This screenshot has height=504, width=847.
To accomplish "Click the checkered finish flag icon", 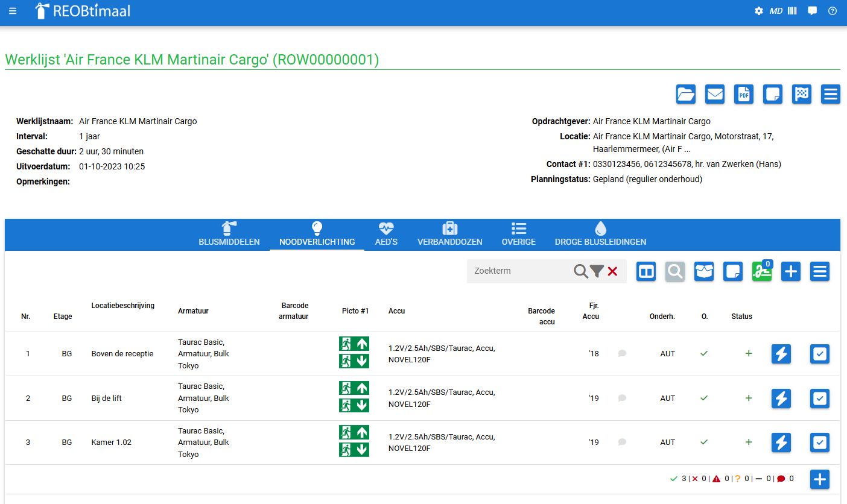I will click(802, 94).
